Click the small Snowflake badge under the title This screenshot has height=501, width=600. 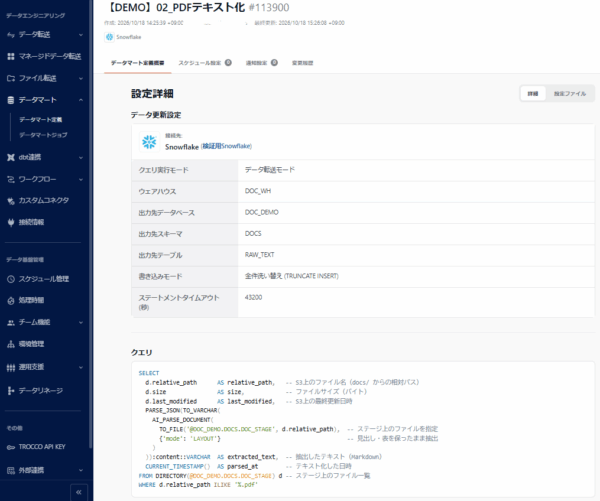(x=109, y=37)
